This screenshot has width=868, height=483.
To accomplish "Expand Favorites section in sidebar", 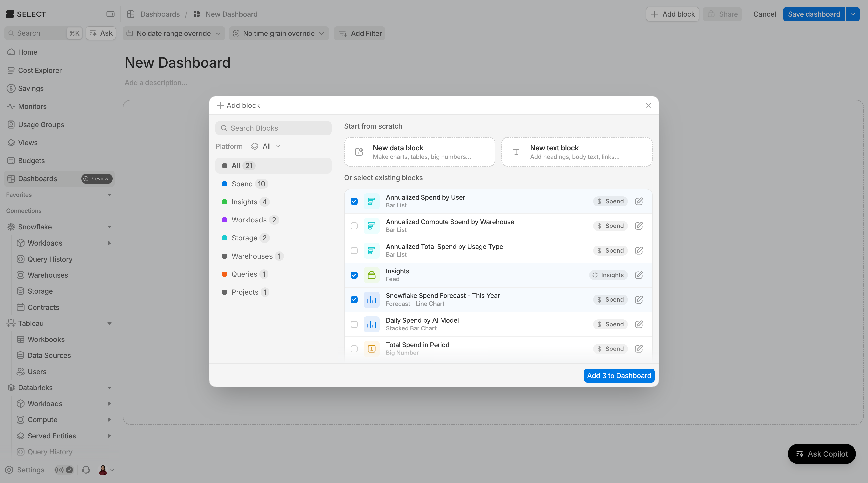I will point(109,195).
